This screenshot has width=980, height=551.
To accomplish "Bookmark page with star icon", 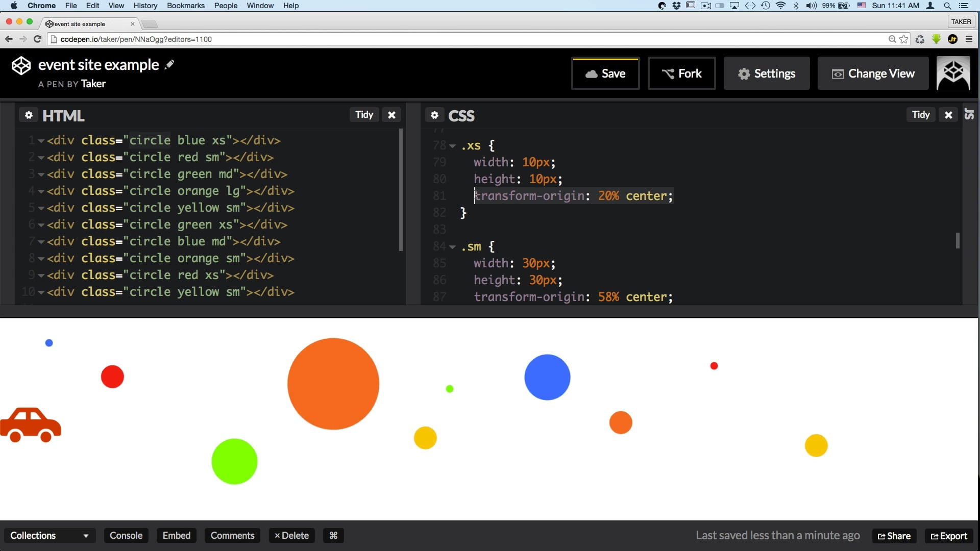I will pyautogui.click(x=904, y=39).
